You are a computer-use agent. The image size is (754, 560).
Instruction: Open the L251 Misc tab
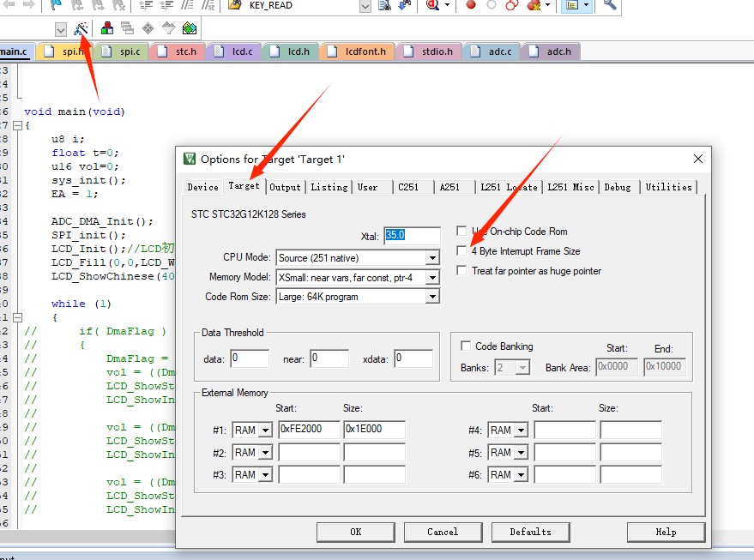point(570,187)
